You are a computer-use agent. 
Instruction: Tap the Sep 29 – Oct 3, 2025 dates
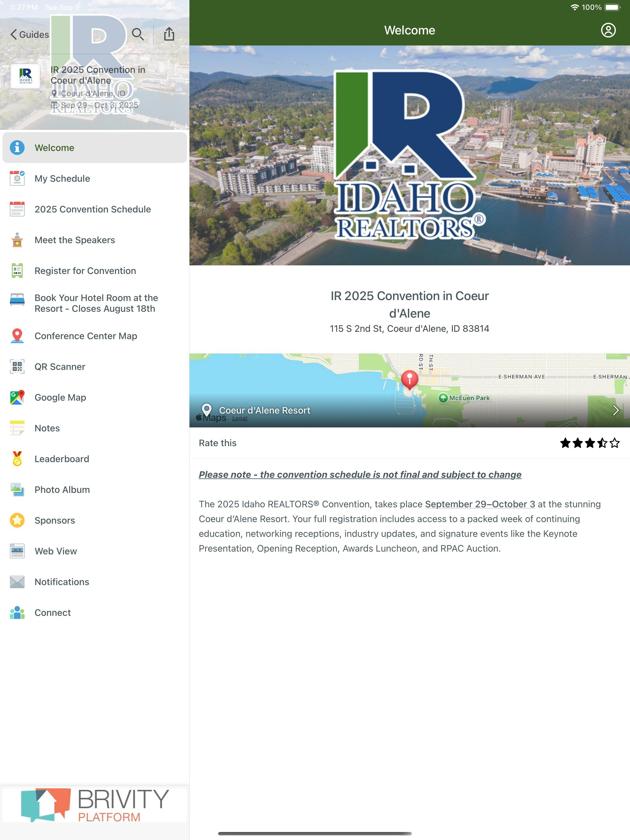pos(99,105)
